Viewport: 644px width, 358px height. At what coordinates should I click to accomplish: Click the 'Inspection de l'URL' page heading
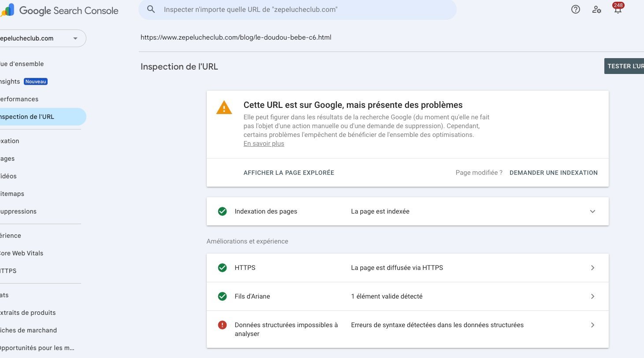click(179, 66)
